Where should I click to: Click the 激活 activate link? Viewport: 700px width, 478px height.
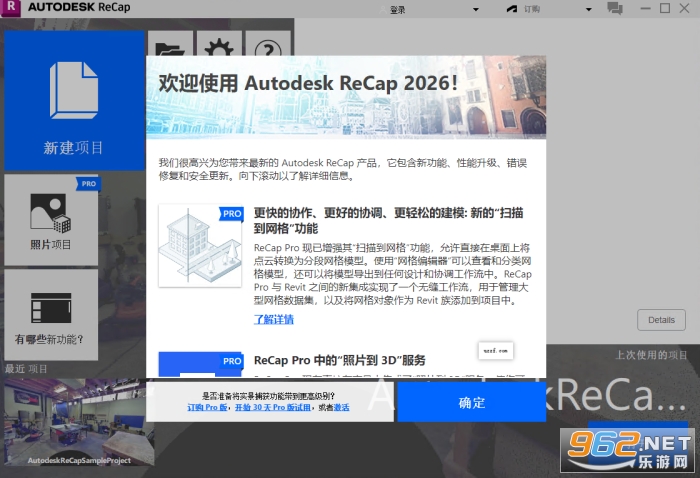click(342, 407)
